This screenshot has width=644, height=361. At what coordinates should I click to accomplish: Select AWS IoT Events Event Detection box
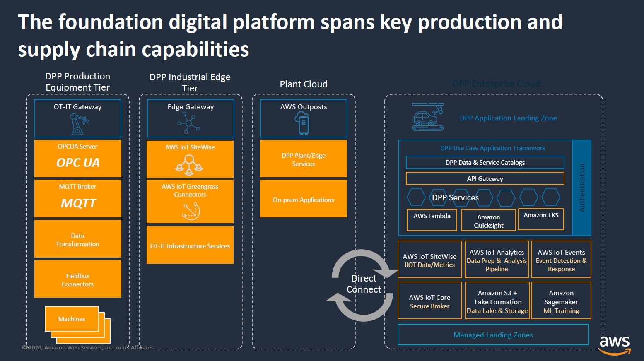pos(561,260)
